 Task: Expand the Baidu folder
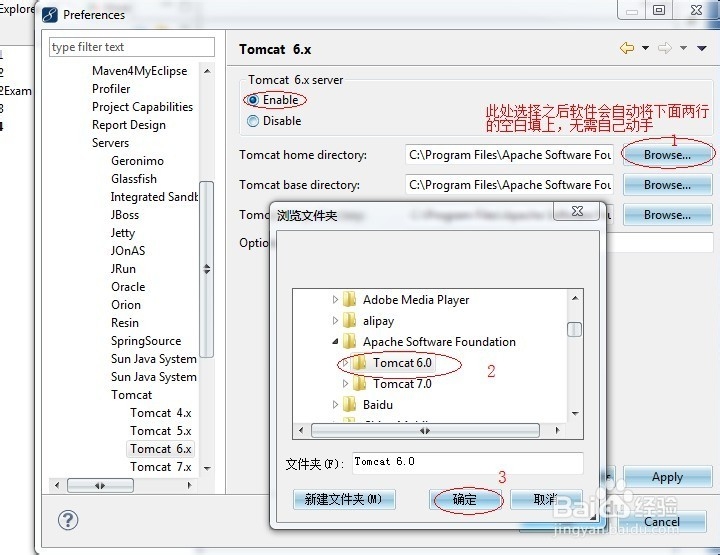click(335, 404)
